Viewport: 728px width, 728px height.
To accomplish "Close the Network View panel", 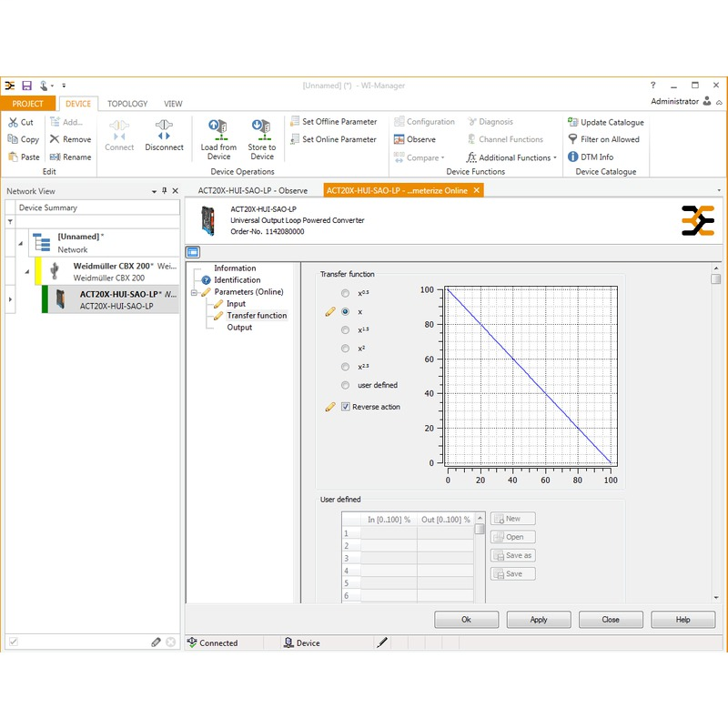I will 175,191.
